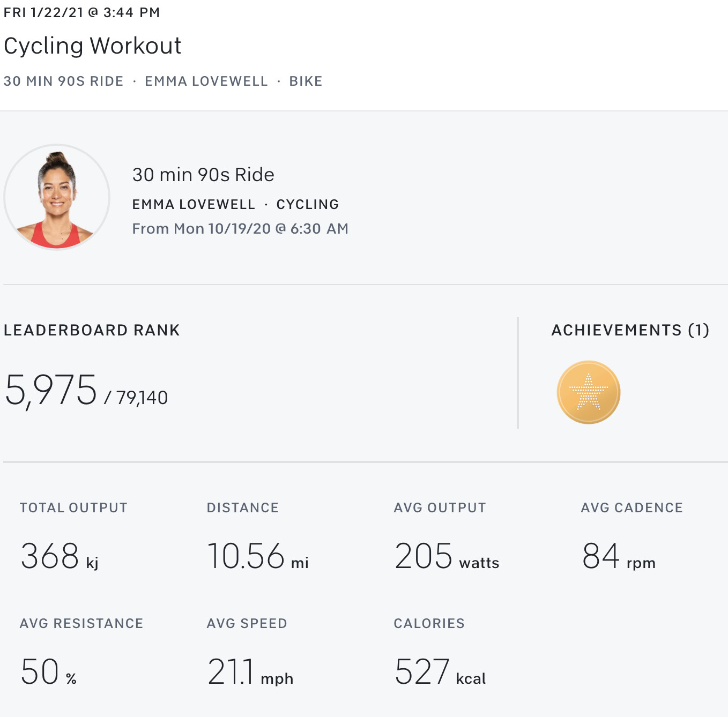The height and width of the screenshot is (717, 728).
Task: Select the 205 watts Avg Output value
Action: click(x=446, y=556)
